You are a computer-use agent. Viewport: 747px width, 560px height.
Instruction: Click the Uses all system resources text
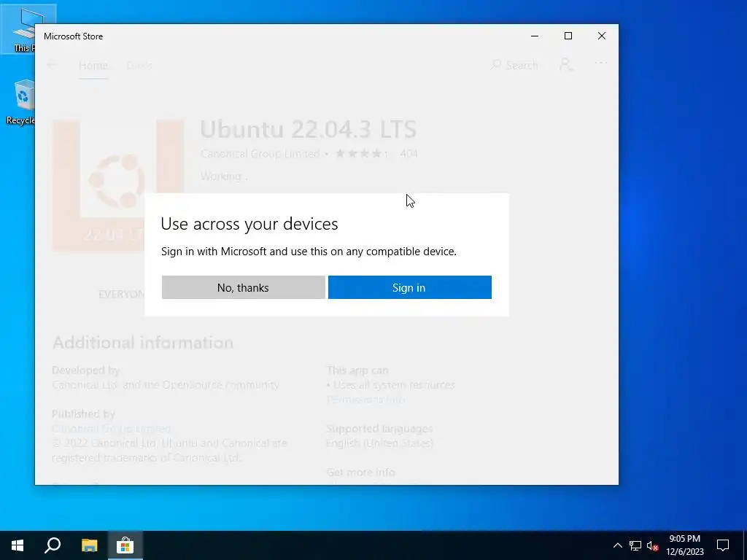[394, 385]
